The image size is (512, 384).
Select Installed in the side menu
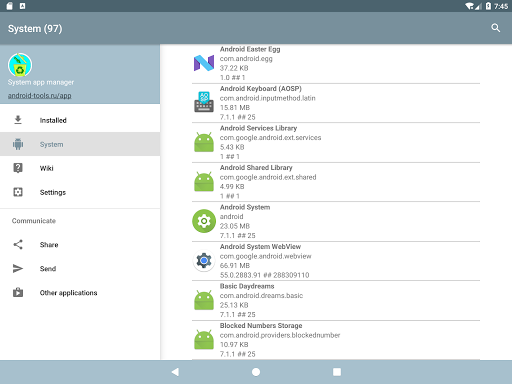[80, 120]
